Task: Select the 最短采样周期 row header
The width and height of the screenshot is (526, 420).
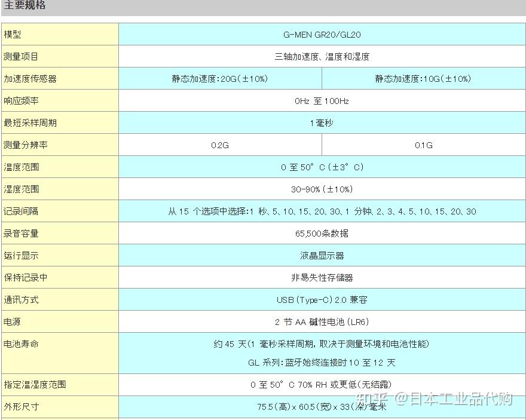Action: pyautogui.click(x=60, y=122)
